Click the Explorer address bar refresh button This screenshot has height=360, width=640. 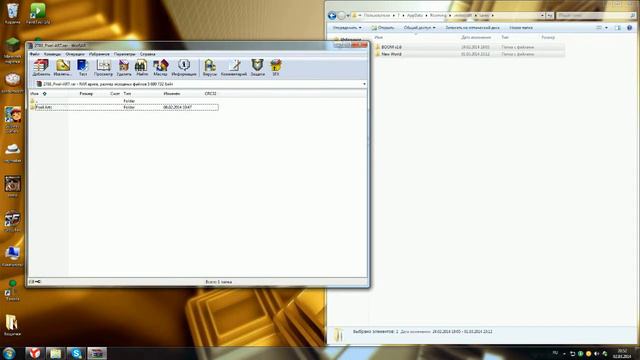tap(550, 16)
